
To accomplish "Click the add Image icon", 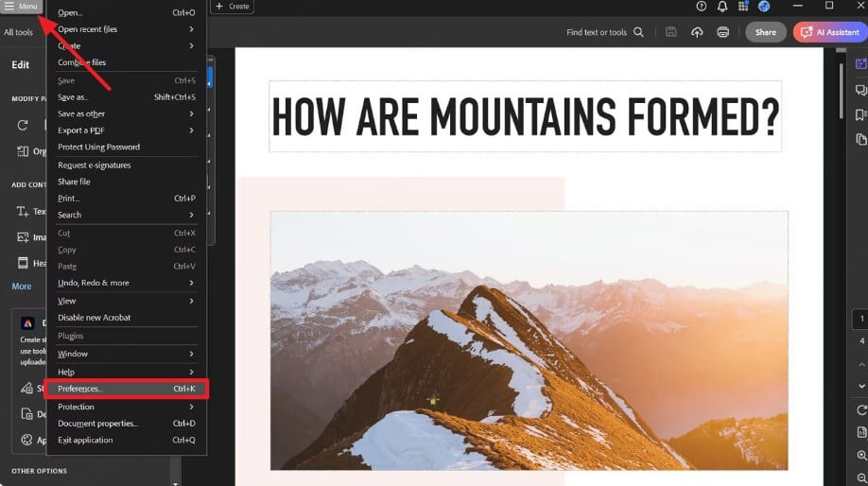I will (x=23, y=237).
